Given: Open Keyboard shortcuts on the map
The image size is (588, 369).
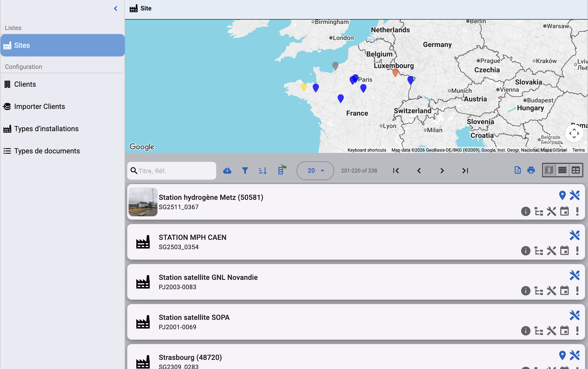Looking at the screenshot, I should 367,150.
